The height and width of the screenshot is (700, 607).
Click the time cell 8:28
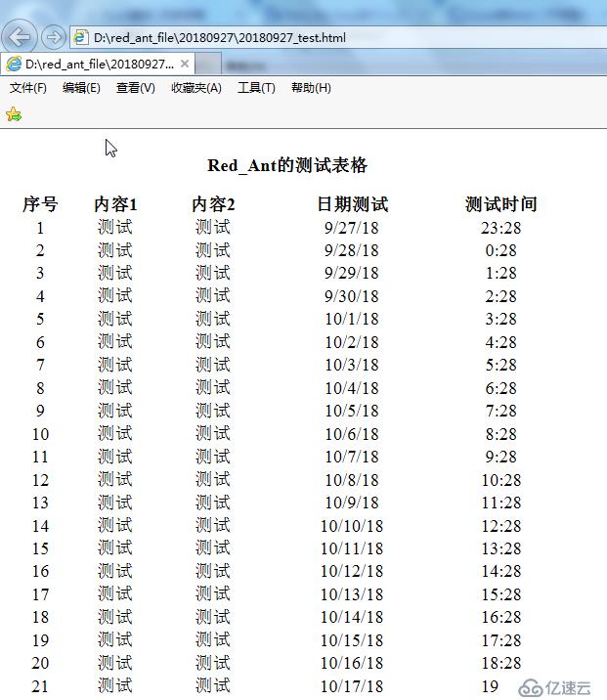coord(500,434)
